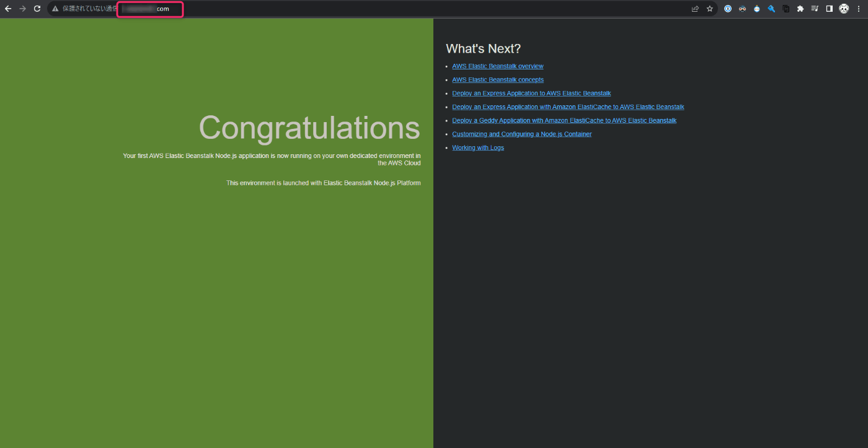Open the profile avatar menu

[x=844, y=9]
